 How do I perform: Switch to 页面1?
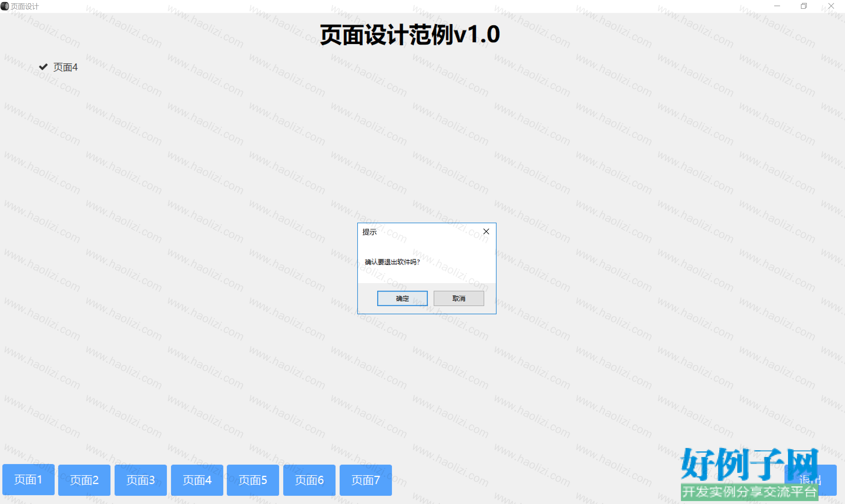coord(28,480)
